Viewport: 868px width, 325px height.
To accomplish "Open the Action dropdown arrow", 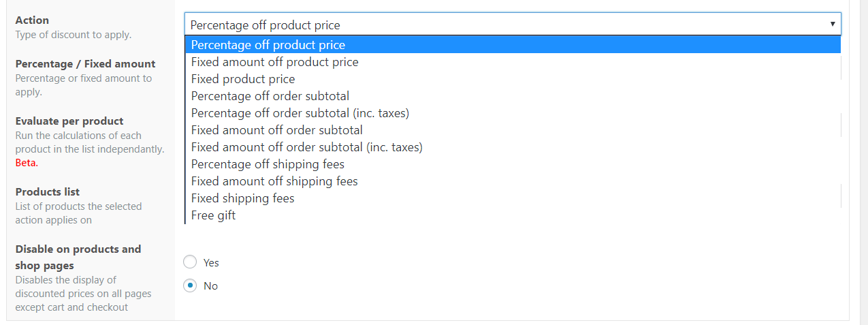I will [832, 24].
